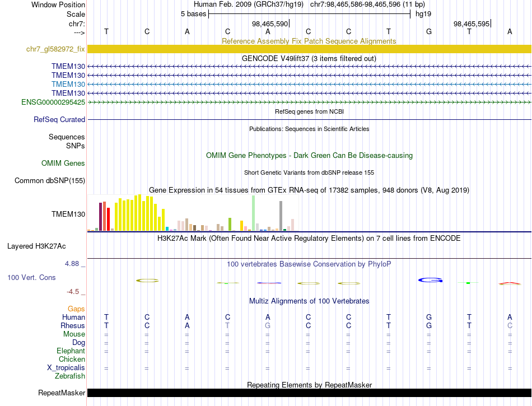Screen dimensions: 532x406
Task: Click the Layered H3K27Ac track label
Action: click(x=36, y=246)
